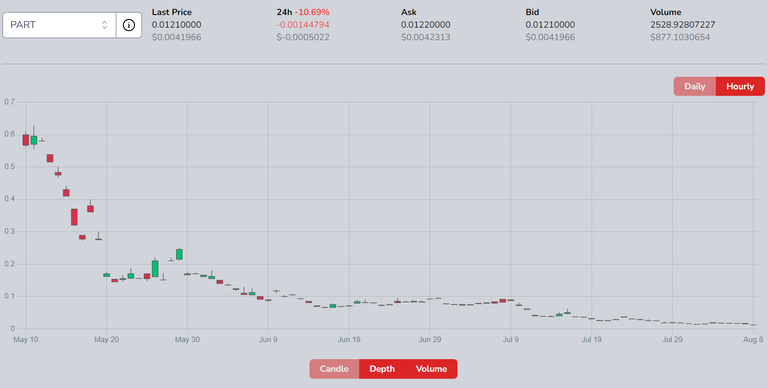Select the tall green candle near May 30
The width and height of the screenshot is (768, 388).
(179, 254)
